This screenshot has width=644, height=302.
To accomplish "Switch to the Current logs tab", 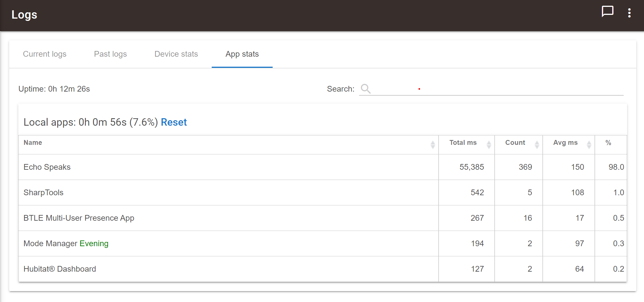I will pos(45,54).
